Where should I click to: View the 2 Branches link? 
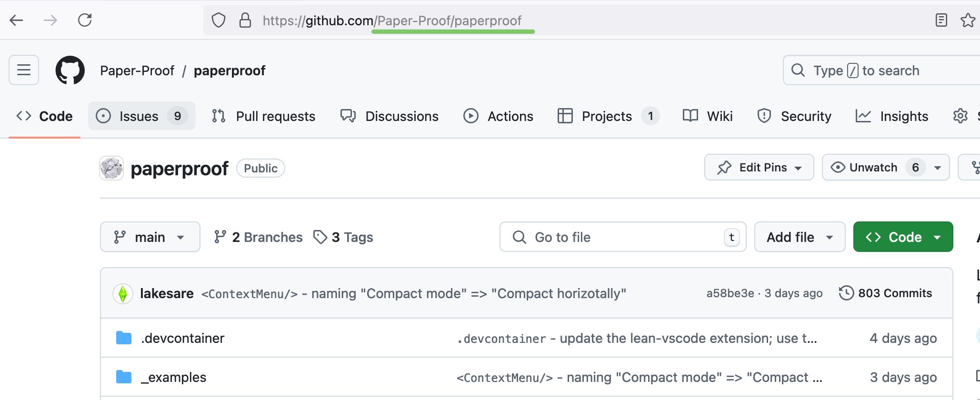tap(258, 237)
